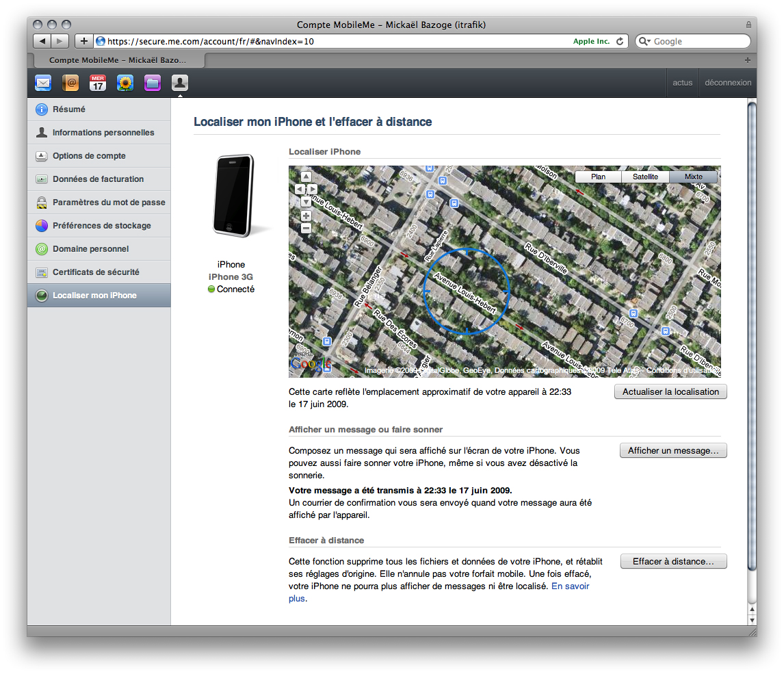Viewport: 784px width, 674px height.
Task: Open new tab with plus icon
Action: click(748, 60)
